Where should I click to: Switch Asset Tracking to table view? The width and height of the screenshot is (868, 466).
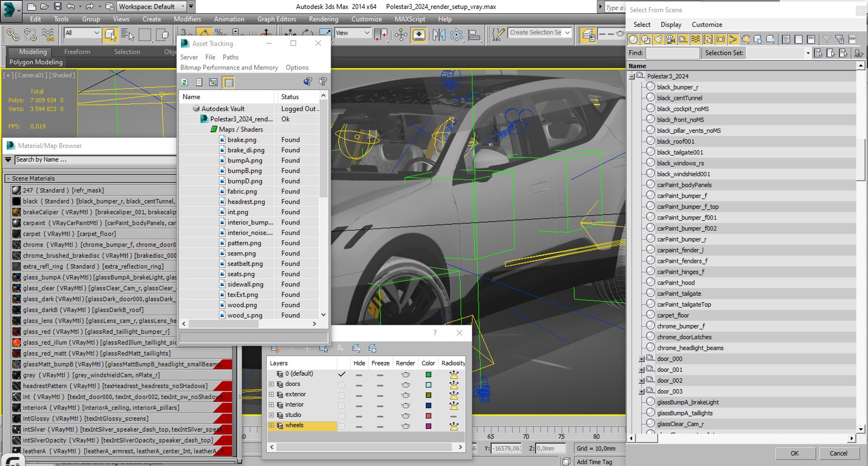(228, 82)
